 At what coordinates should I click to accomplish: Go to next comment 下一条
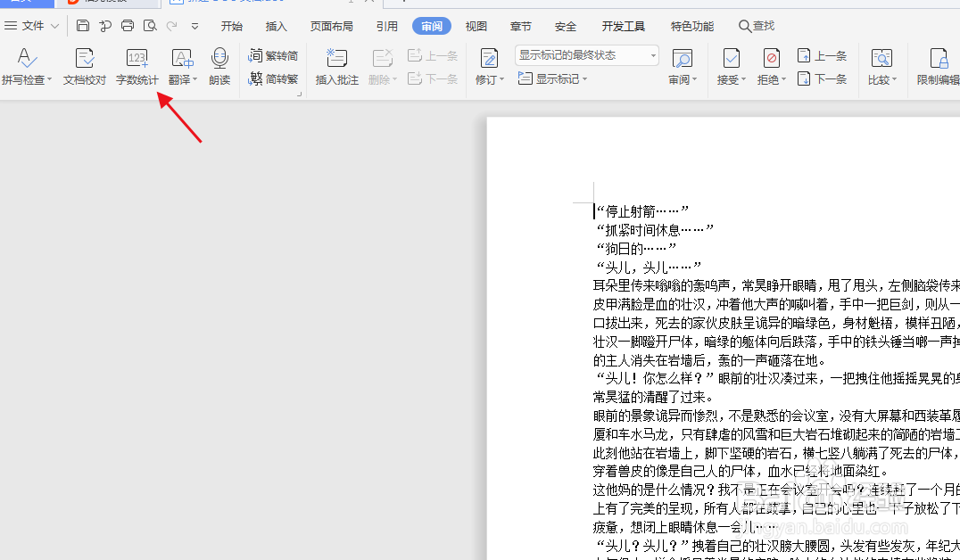432,79
